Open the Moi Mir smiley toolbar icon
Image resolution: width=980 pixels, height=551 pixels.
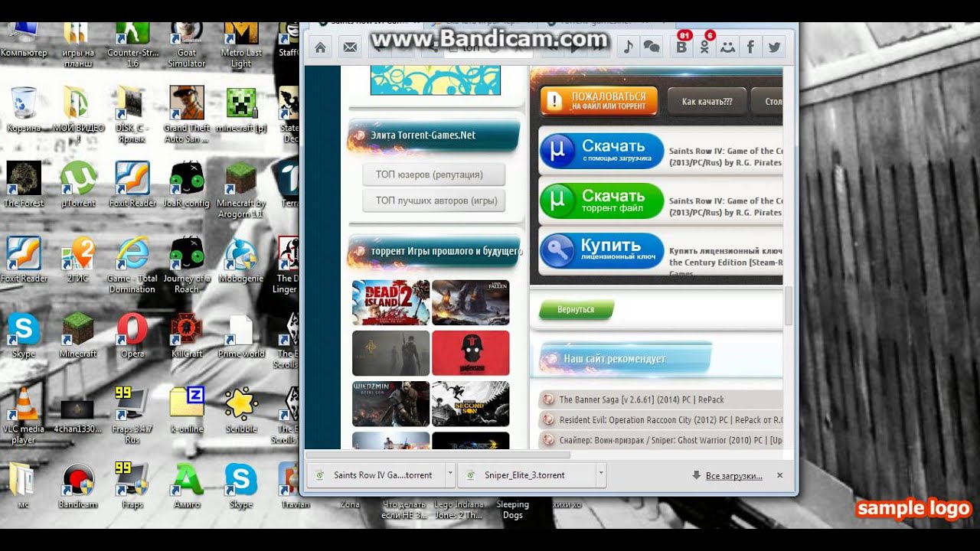click(728, 47)
